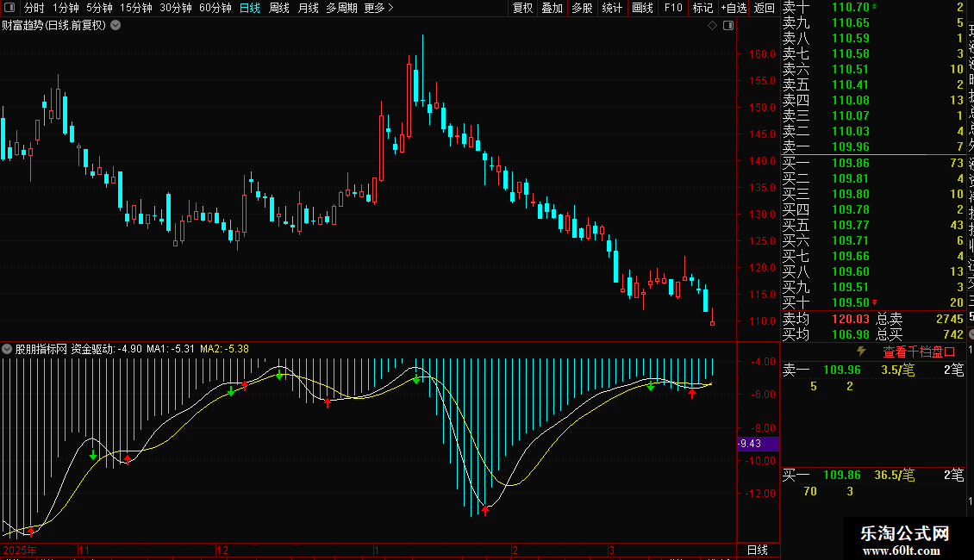Click the 叠加 overlay button
The width and height of the screenshot is (974, 560).
(x=552, y=8)
